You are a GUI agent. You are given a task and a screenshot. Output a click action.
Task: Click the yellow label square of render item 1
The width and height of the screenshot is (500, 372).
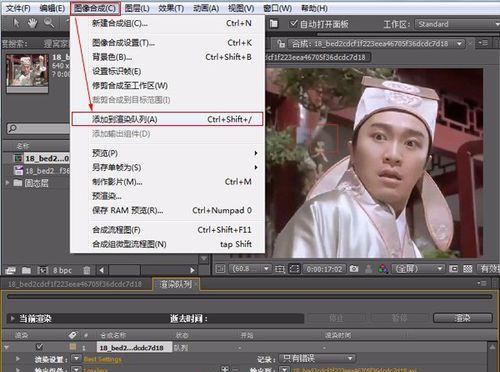(x=72, y=347)
